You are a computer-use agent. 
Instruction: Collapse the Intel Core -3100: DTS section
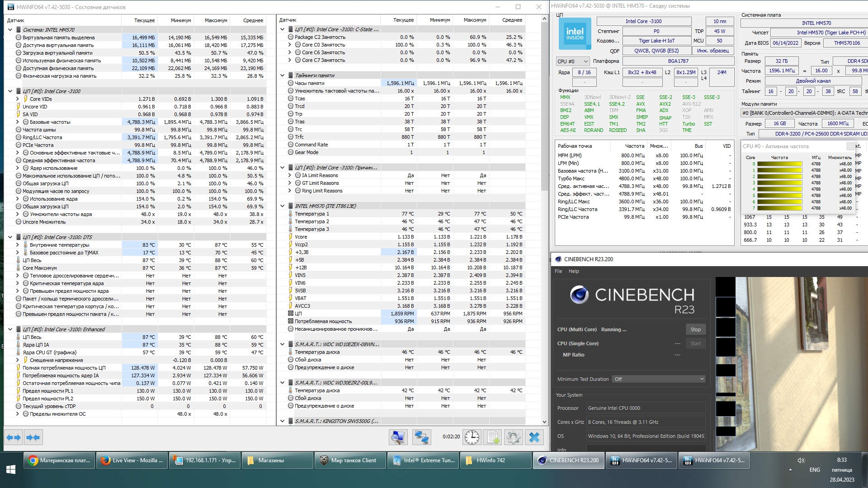click(x=10, y=237)
